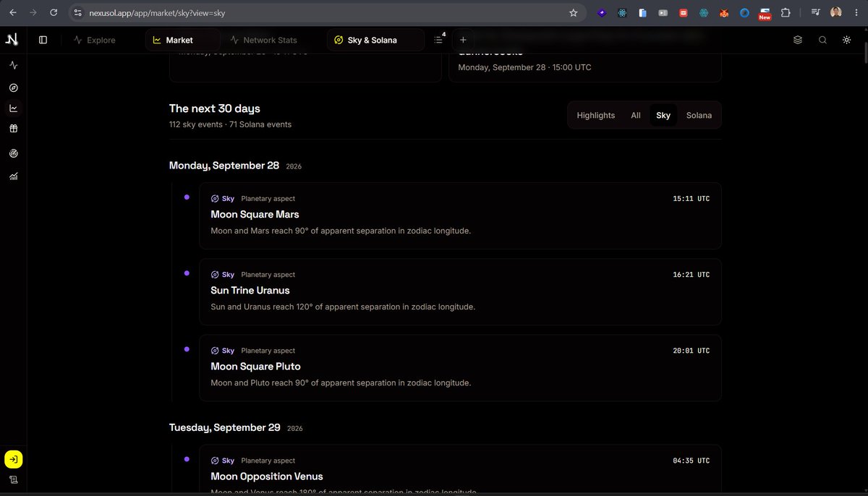Image resolution: width=868 pixels, height=496 pixels.
Task: Open the radar target sidebar icon
Action: click(13, 153)
